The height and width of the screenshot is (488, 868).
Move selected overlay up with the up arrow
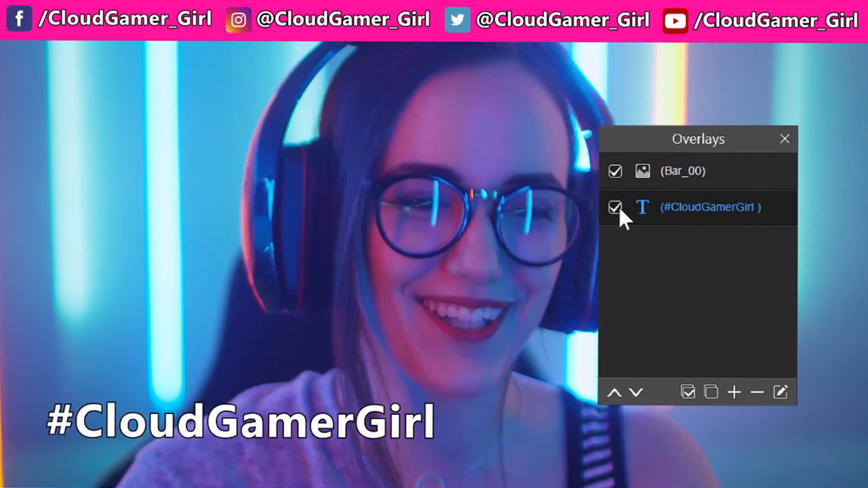pos(614,392)
